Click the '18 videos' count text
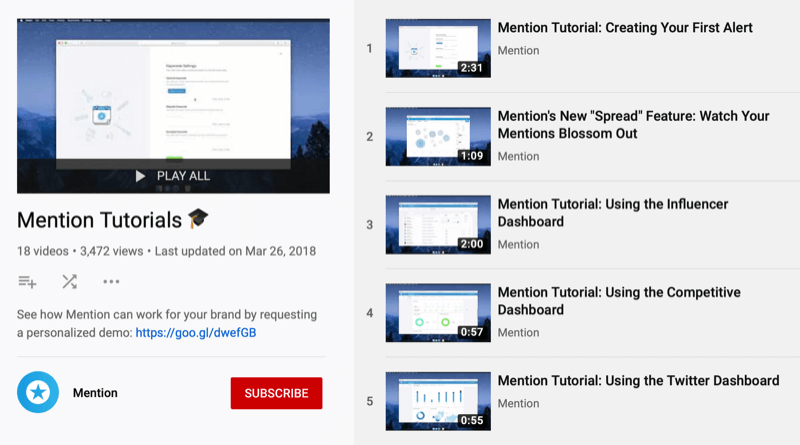Screen dimensions: 800x445 [43, 251]
